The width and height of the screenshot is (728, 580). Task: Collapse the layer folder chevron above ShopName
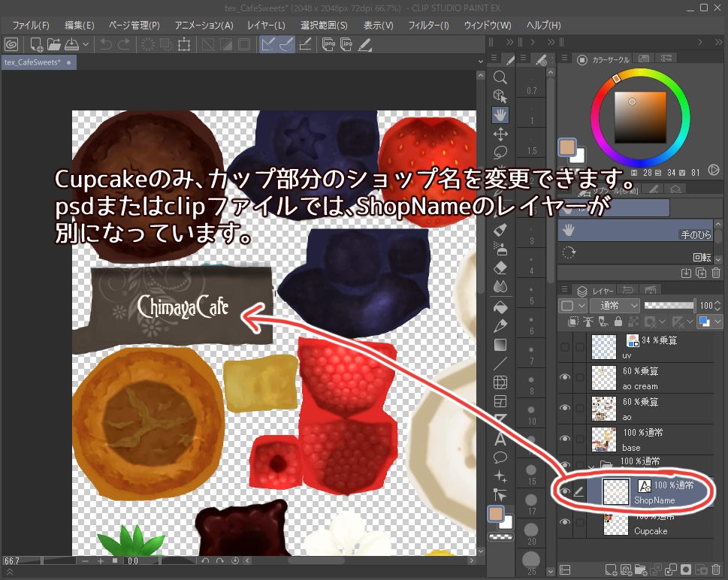[x=591, y=467]
